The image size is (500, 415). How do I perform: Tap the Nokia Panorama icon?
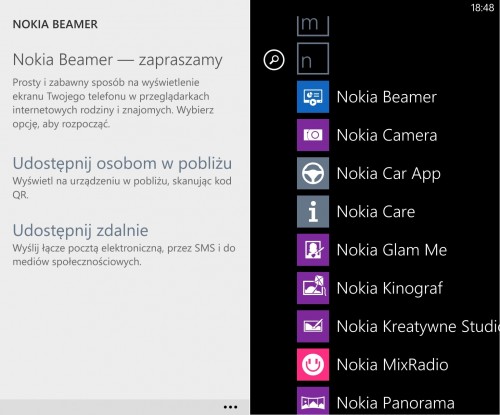313,401
